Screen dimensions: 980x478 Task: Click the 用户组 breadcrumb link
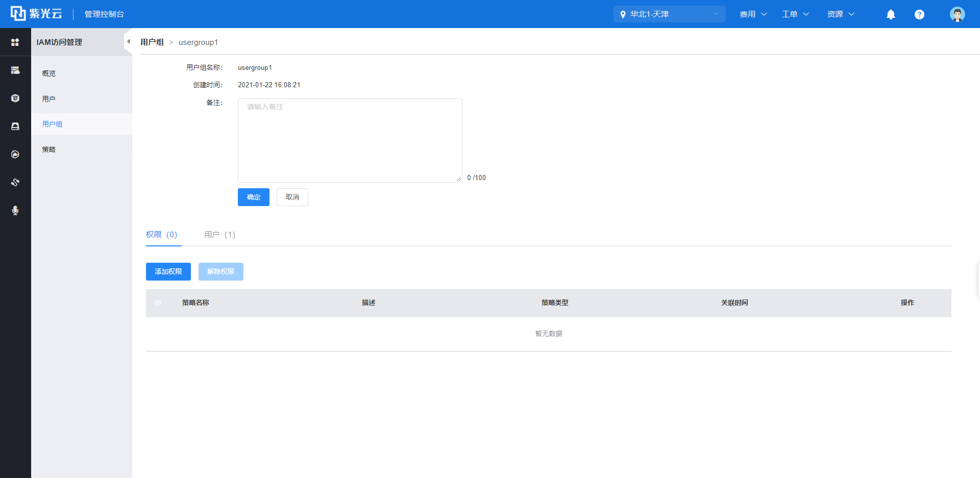tap(152, 42)
